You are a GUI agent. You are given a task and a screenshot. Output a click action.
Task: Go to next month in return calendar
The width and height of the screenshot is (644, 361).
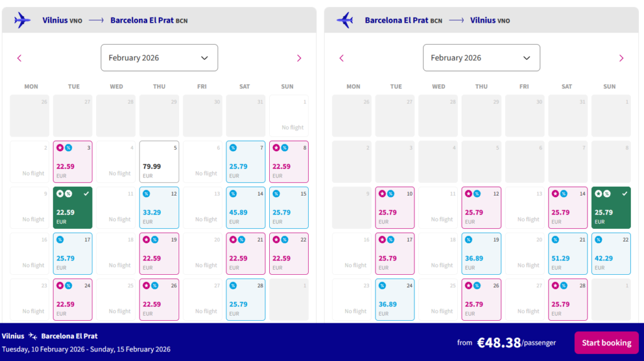[621, 58]
